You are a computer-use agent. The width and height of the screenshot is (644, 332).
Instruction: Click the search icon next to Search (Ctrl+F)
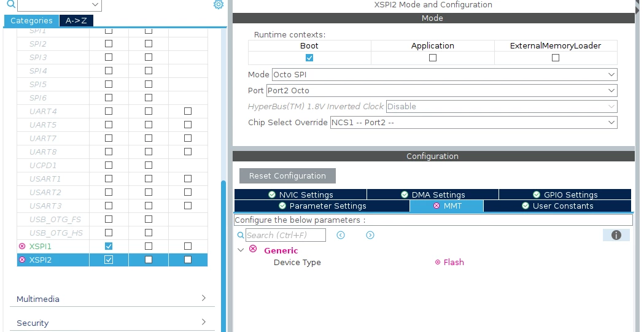[x=241, y=235]
